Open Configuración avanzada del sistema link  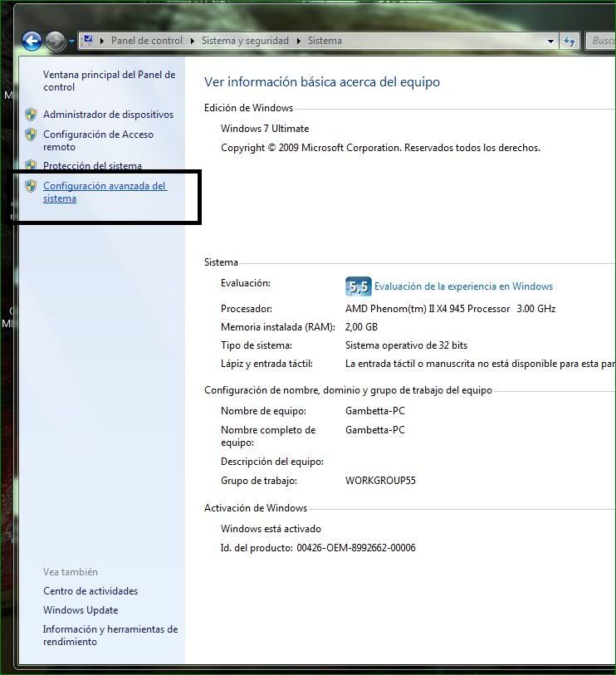pos(105,192)
